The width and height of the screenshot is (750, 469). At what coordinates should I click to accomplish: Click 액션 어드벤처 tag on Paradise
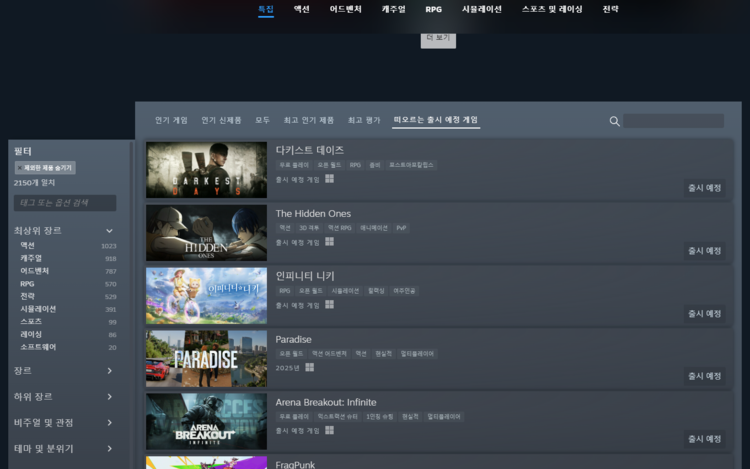tap(329, 354)
